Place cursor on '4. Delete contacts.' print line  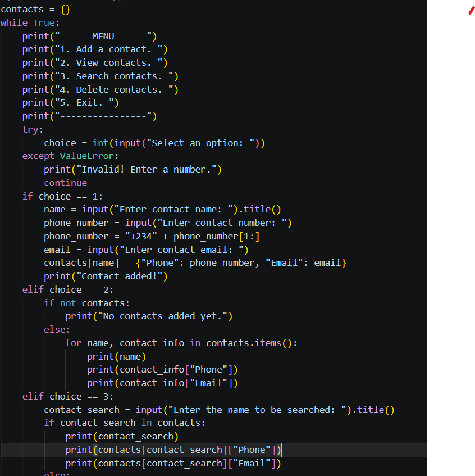pos(101,89)
